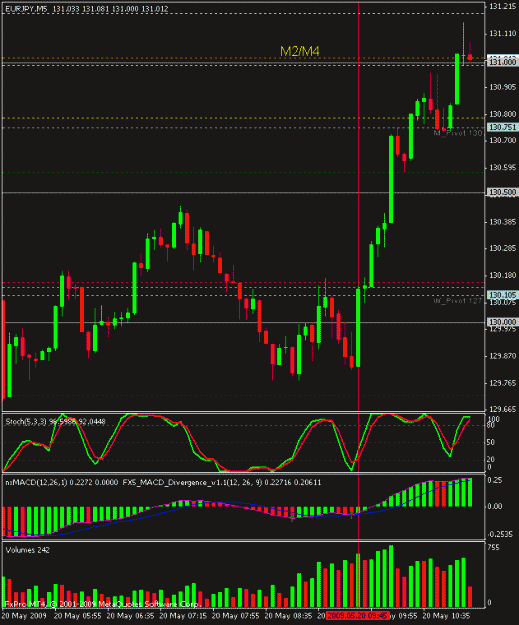The width and height of the screenshot is (519, 625).
Task: Click the 130.500 level price tag
Action: tap(502, 193)
